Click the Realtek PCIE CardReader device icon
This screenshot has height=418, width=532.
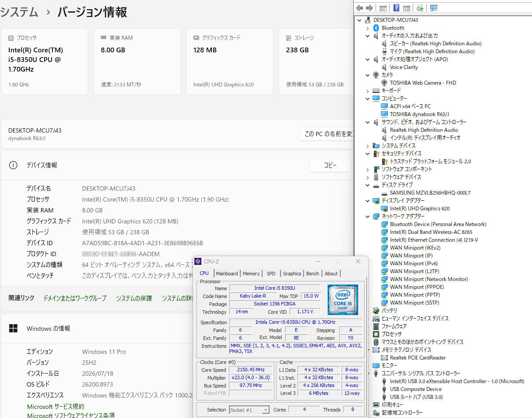tap(384, 358)
